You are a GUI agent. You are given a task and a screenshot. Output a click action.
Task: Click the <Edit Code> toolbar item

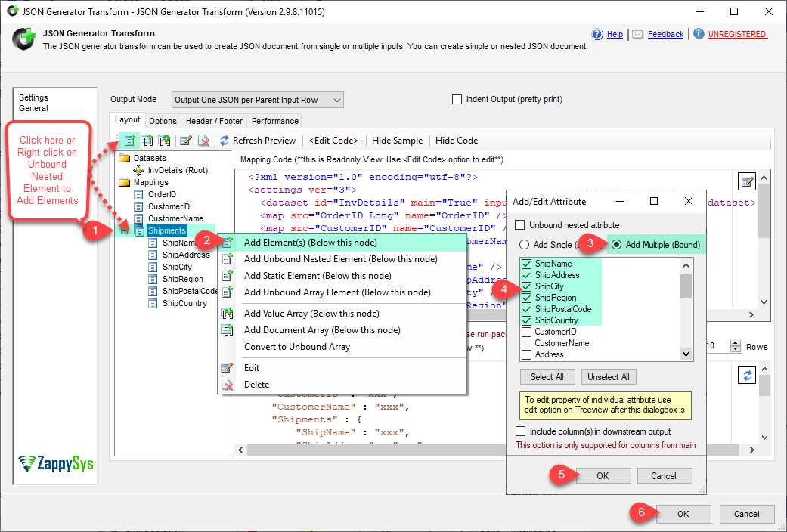333,141
